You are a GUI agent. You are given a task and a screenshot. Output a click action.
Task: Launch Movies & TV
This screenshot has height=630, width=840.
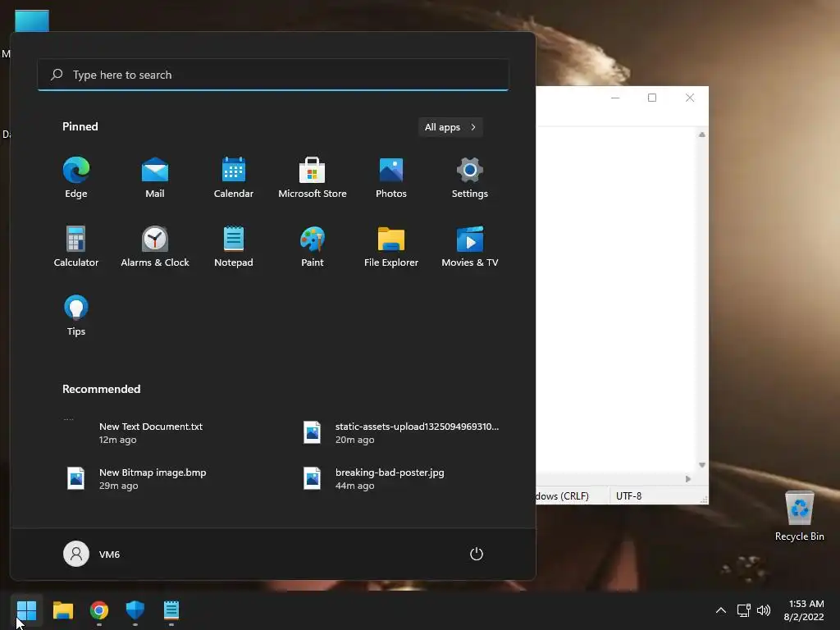[470, 246]
